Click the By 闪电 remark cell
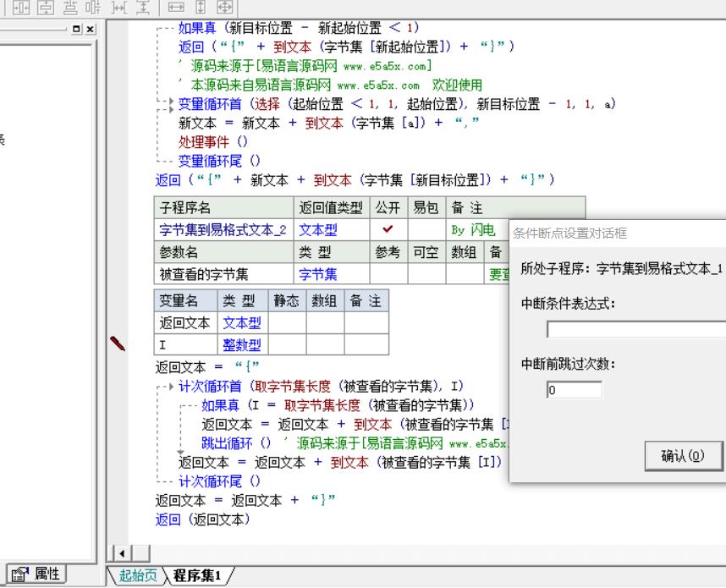726x588 pixels. (477, 229)
